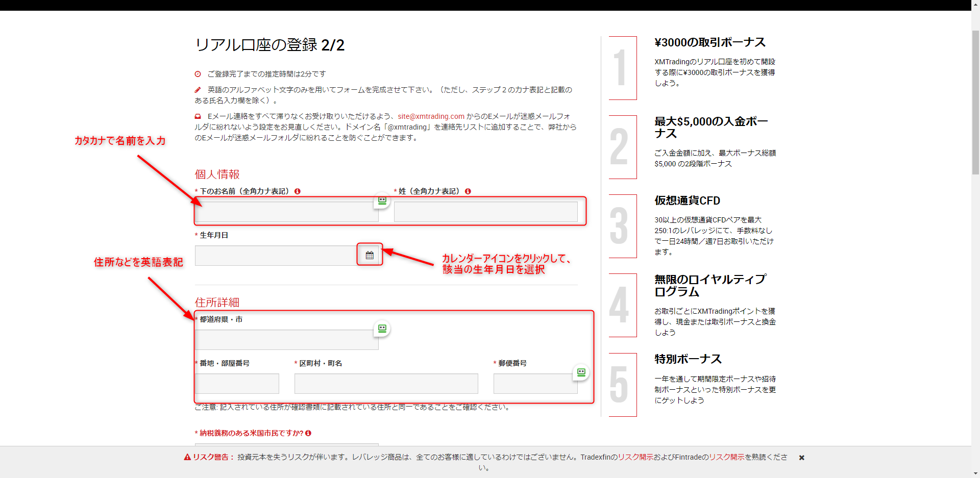The image size is (980, 478).
Task: Click info icon beside 姓 label
Action: click(468, 191)
